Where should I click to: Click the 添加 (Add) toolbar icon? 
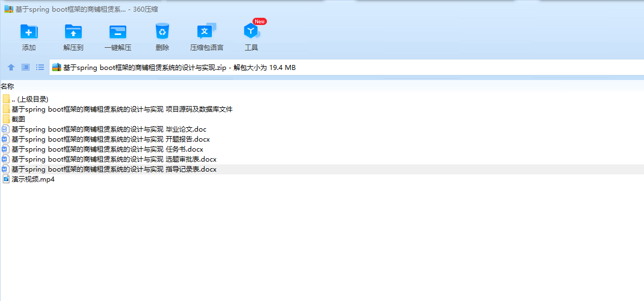pos(29,32)
